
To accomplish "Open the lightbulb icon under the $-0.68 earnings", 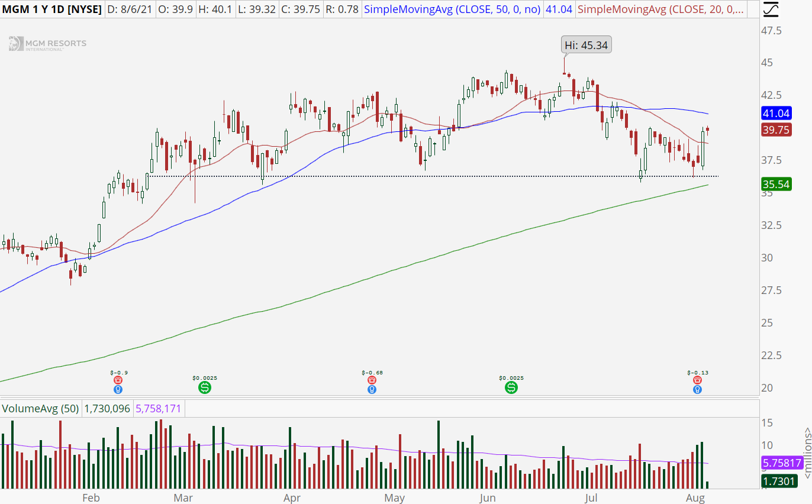I will pyautogui.click(x=371, y=389).
